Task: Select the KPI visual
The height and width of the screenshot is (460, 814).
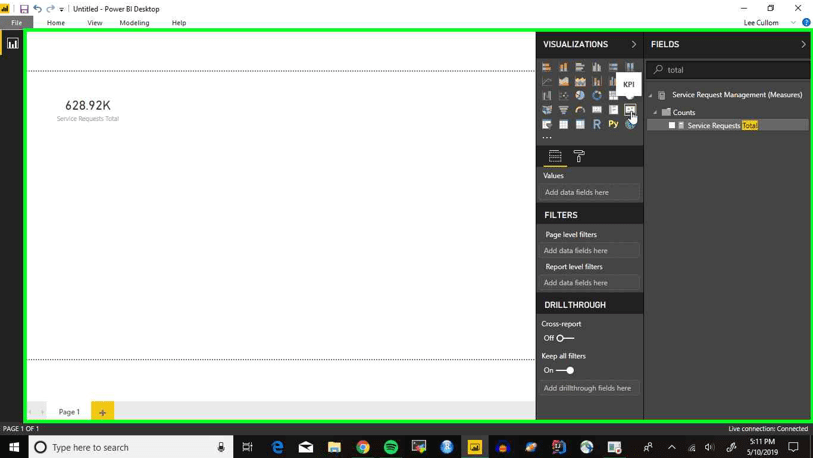Action: point(630,110)
